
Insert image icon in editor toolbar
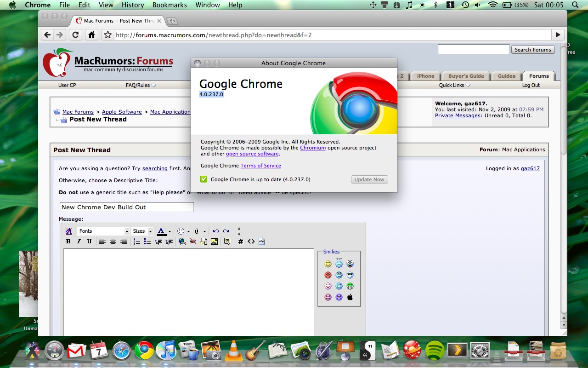click(214, 241)
